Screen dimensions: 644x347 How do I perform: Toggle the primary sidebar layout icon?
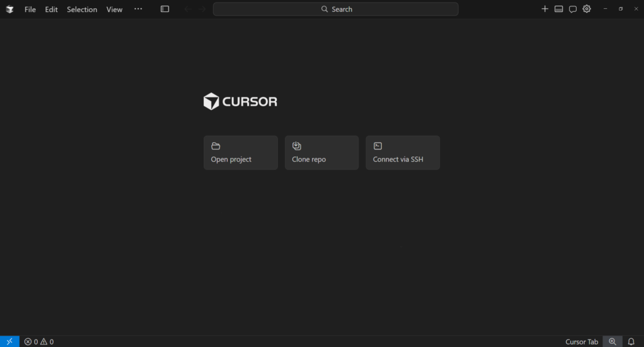point(165,9)
